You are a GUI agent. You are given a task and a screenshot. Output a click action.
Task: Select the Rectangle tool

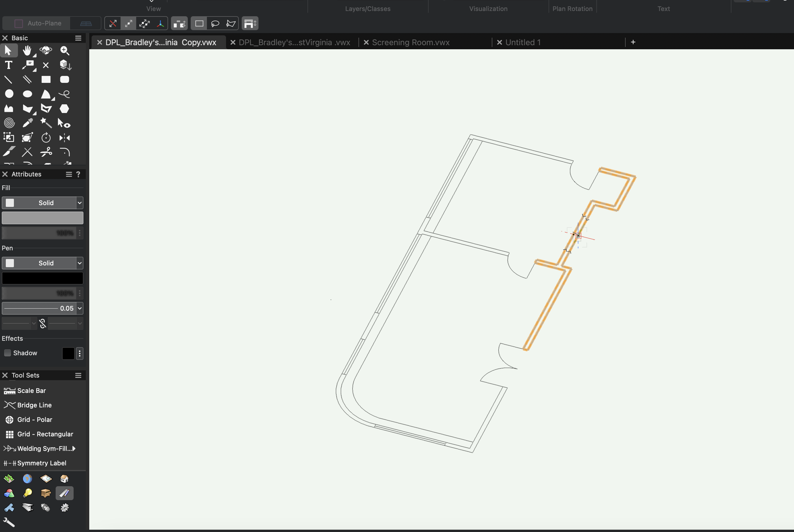[46, 79]
